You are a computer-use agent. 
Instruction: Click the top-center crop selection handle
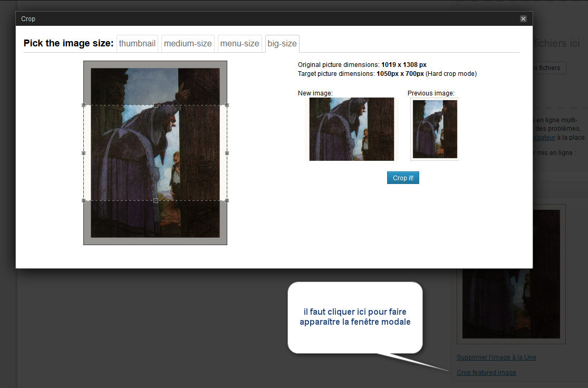156,105
